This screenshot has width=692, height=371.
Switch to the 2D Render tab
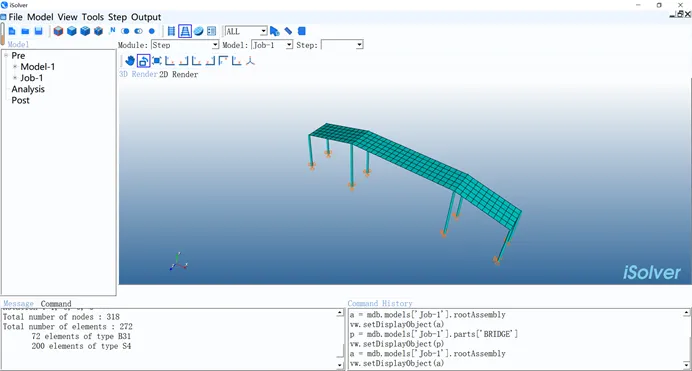tap(178, 75)
